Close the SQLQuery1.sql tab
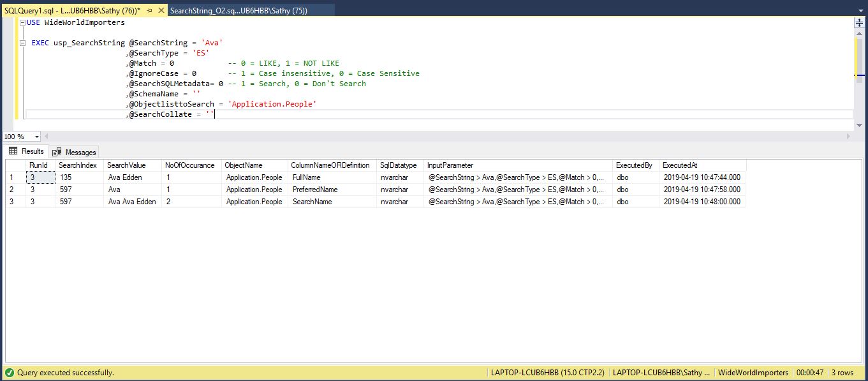The height and width of the screenshot is (381, 868). [161, 11]
